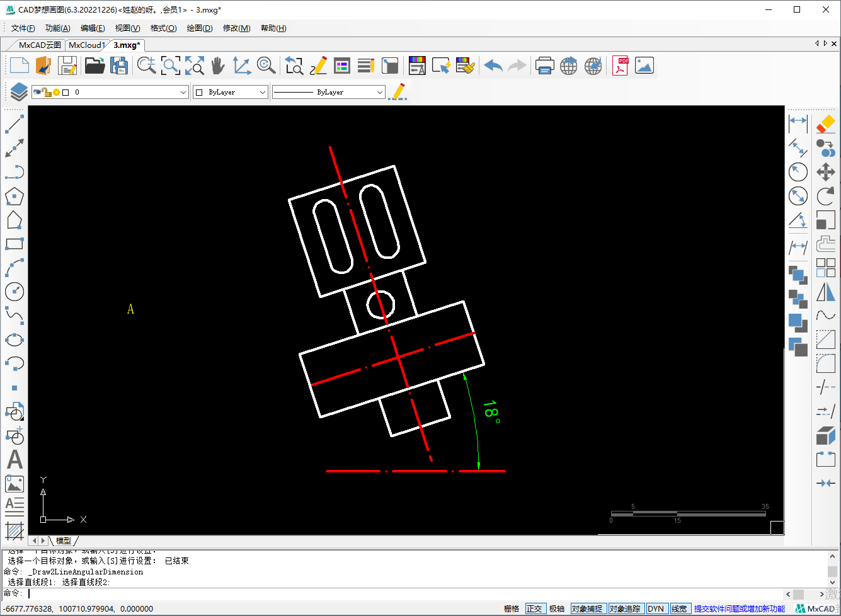This screenshot has height=616, width=841.
Task: Open the 文件(F) menu
Action: click(23, 28)
